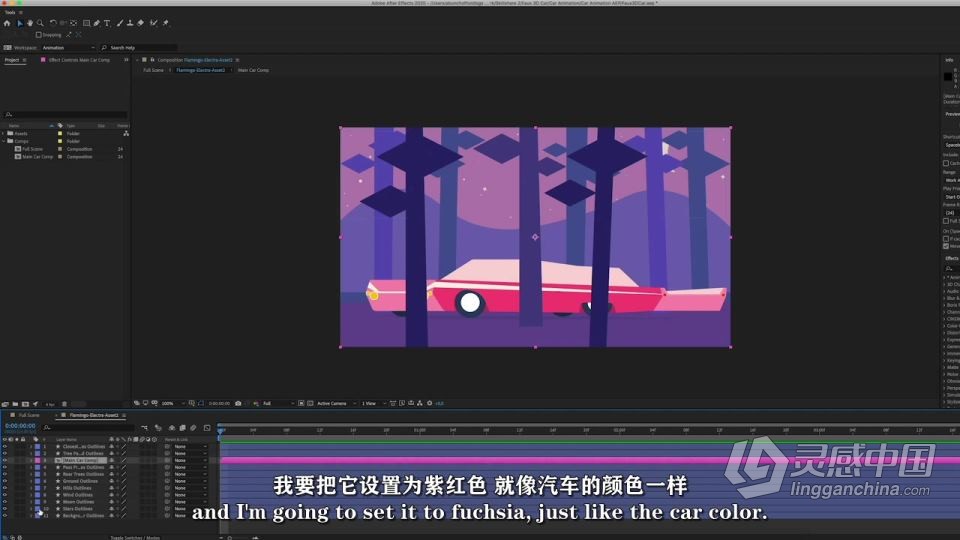
Task: Click the pink Main Car Comp timeline bar
Action: [590, 460]
